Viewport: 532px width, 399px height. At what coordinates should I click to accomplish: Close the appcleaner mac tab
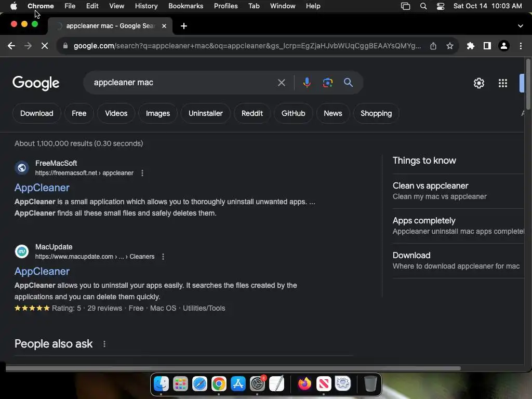pos(164,26)
